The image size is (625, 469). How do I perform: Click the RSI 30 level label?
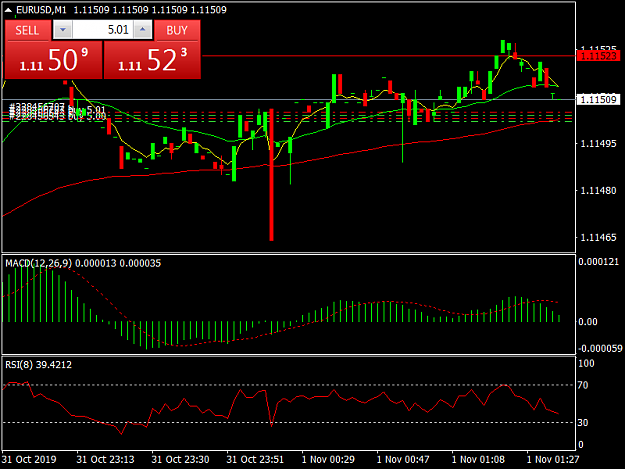[583, 422]
